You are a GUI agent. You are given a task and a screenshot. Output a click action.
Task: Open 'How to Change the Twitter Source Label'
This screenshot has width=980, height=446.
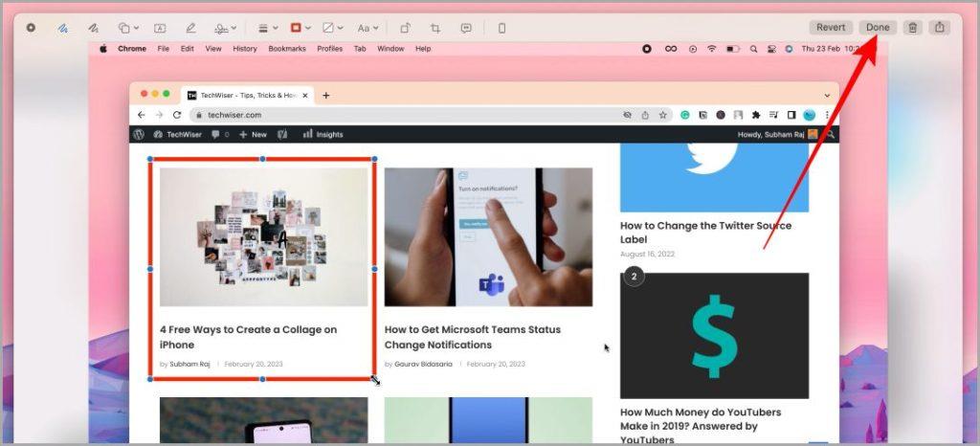705,233
